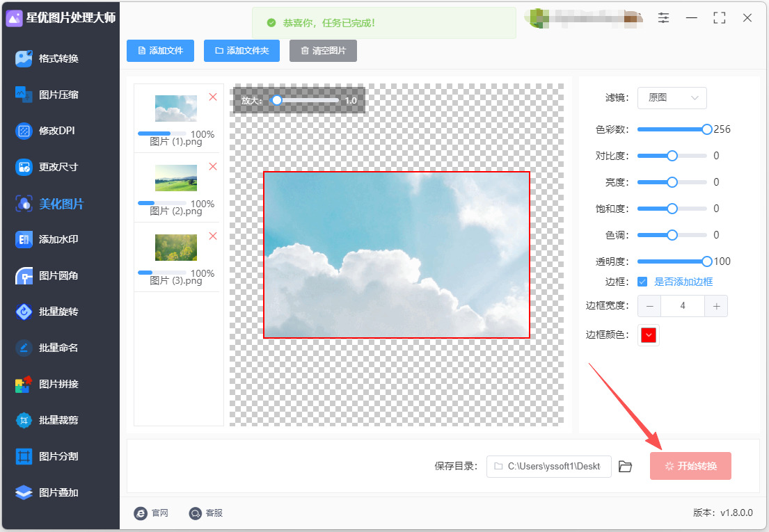Remove 图片 (1).png from the list
This screenshot has width=769, height=532.
(x=213, y=97)
